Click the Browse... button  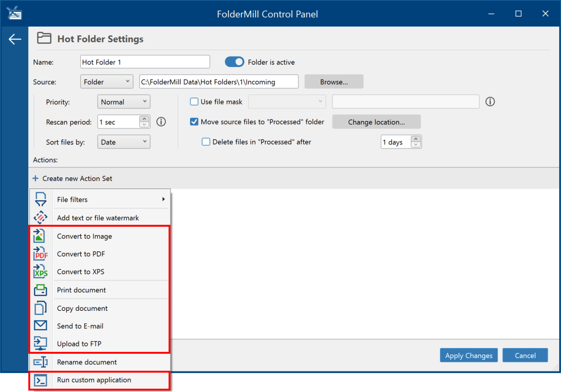coord(334,82)
